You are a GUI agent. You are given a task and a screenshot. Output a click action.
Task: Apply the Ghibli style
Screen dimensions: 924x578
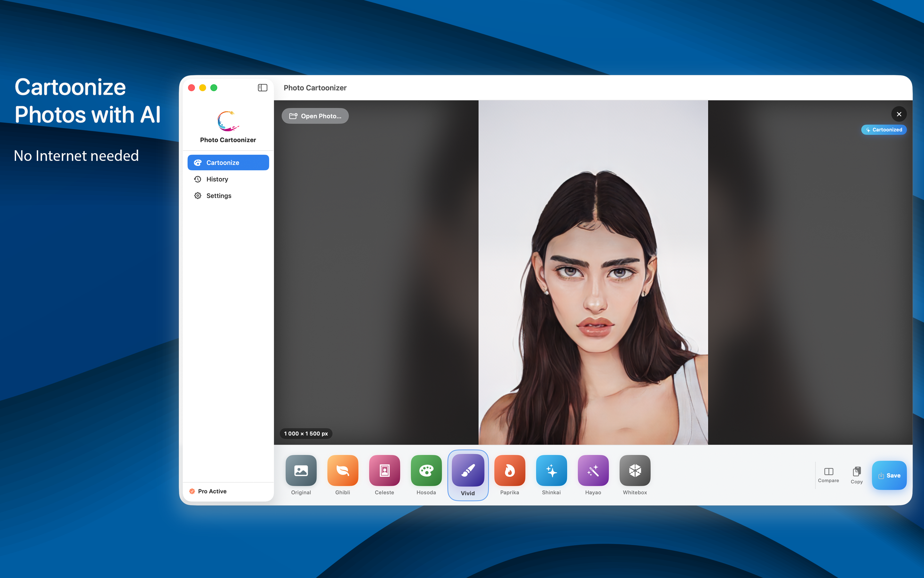[x=343, y=475]
